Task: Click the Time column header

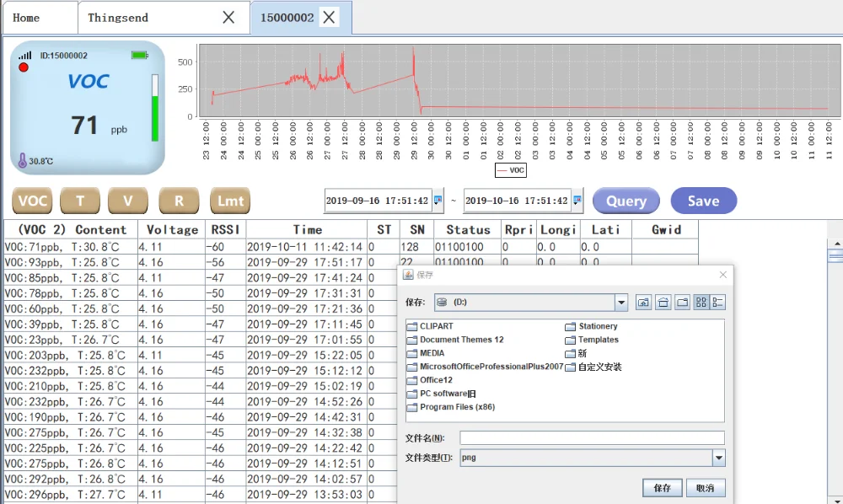Action: point(307,230)
